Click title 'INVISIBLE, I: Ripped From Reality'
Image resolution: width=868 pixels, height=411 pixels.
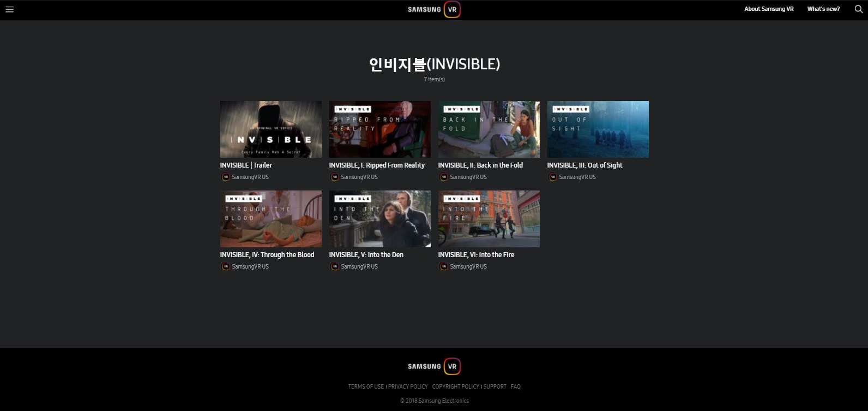pyautogui.click(x=377, y=165)
